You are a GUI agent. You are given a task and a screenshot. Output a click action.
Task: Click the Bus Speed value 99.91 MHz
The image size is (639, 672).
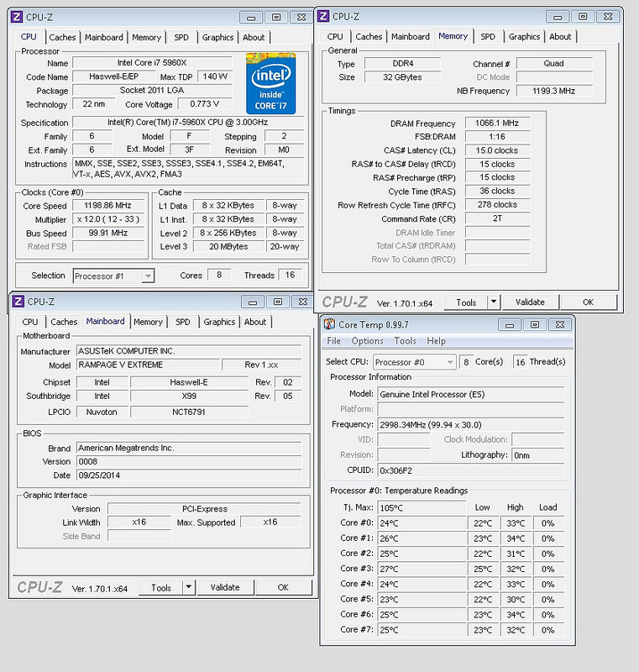[x=108, y=233]
